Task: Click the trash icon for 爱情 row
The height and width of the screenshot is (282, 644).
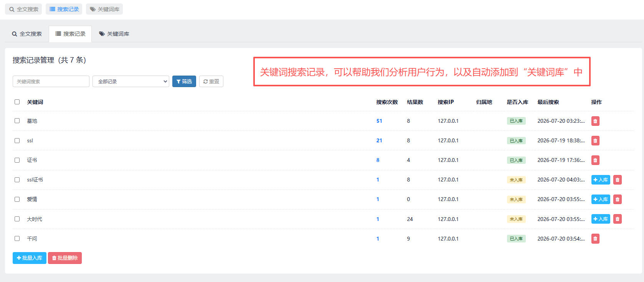Action: click(618, 200)
